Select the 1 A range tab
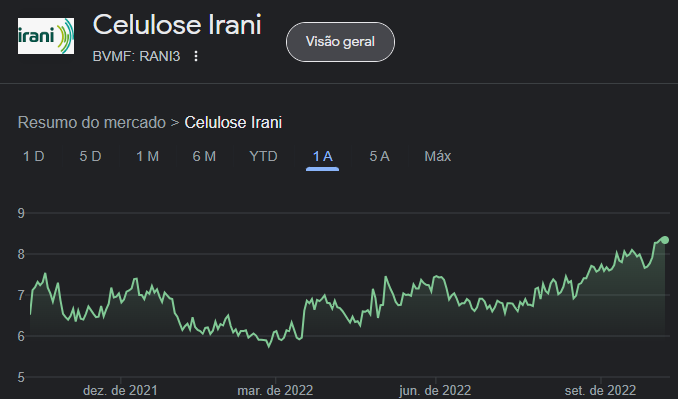This screenshot has width=678, height=399. coord(323,156)
